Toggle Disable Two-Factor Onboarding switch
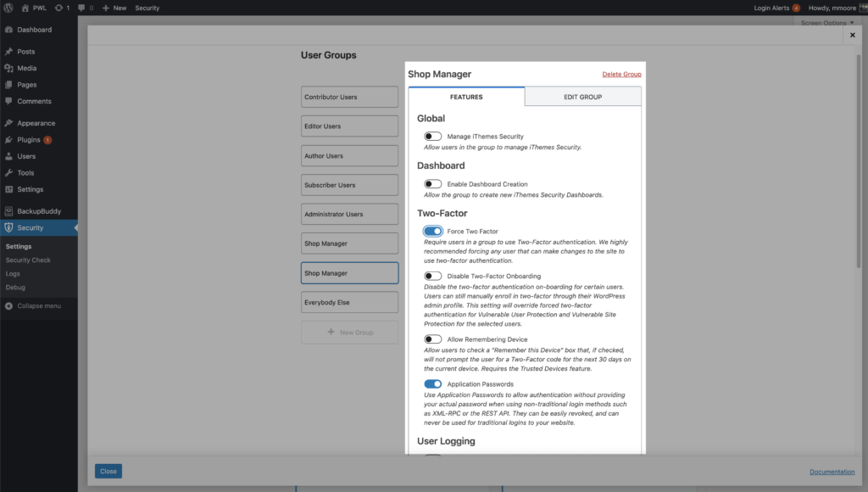The width and height of the screenshot is (868, 492). (x=433, y=276)
